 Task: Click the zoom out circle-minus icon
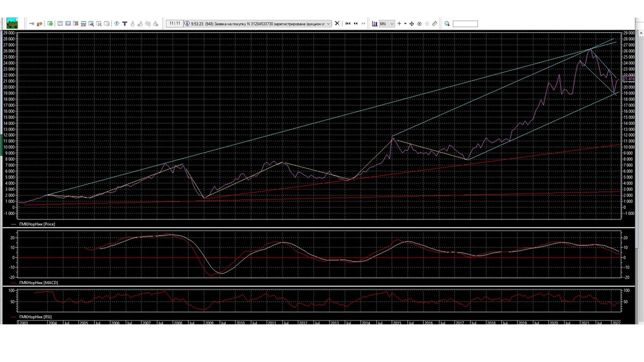pos(427,24)
